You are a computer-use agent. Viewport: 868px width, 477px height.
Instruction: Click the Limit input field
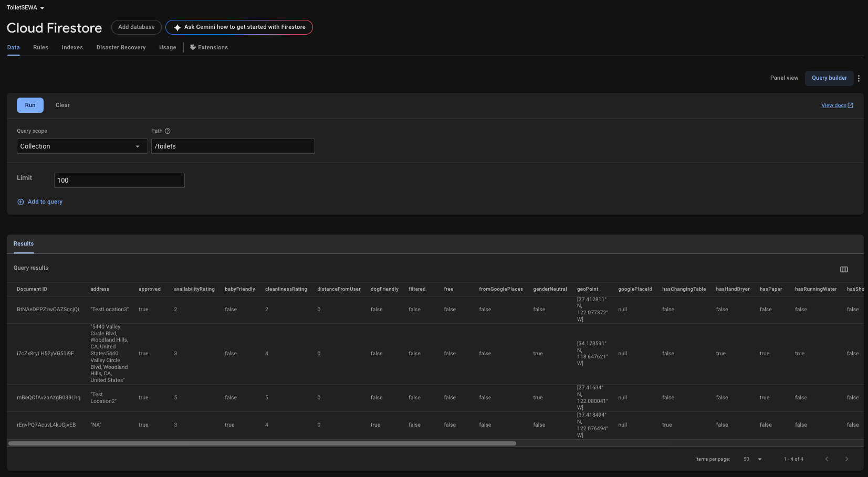119,181
